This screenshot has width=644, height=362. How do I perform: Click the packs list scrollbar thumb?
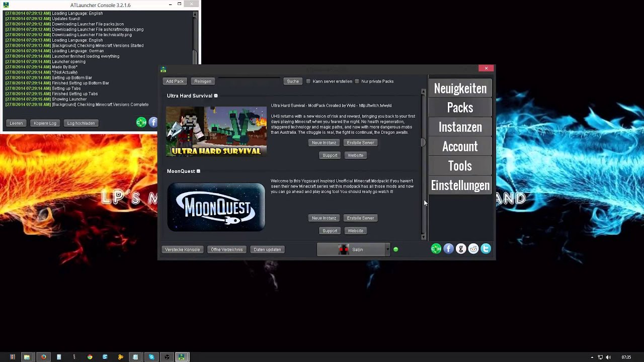[x=423, y=143]
